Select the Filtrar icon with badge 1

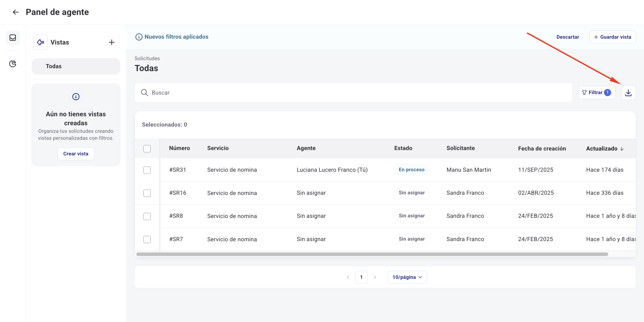tap(597, 92)
